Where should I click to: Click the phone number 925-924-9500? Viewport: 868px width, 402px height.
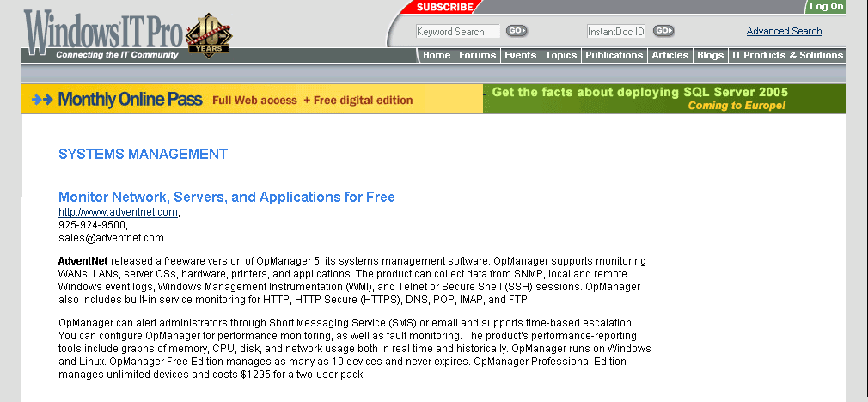pos(92,225)
